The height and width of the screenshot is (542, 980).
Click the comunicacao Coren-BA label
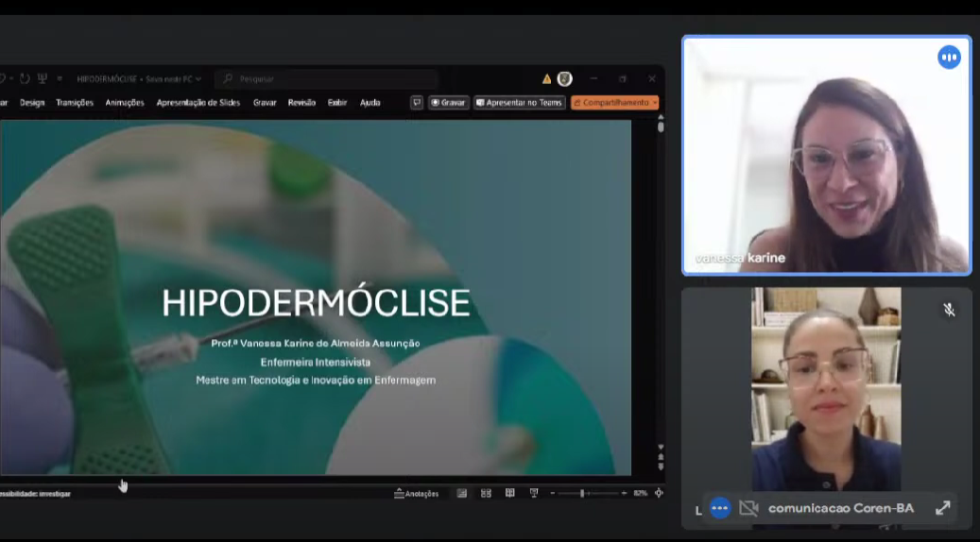click(841, 508)
